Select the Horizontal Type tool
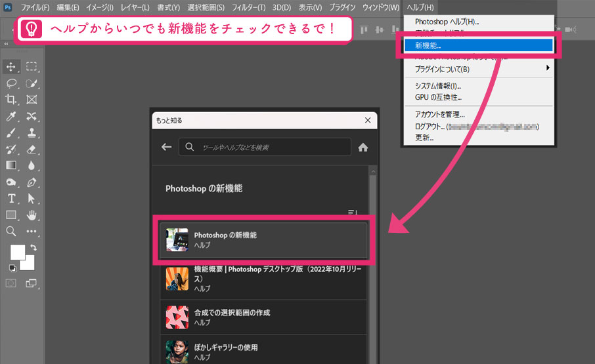The width and height of the screenshot is (595, 364). [x=11, y=199]
